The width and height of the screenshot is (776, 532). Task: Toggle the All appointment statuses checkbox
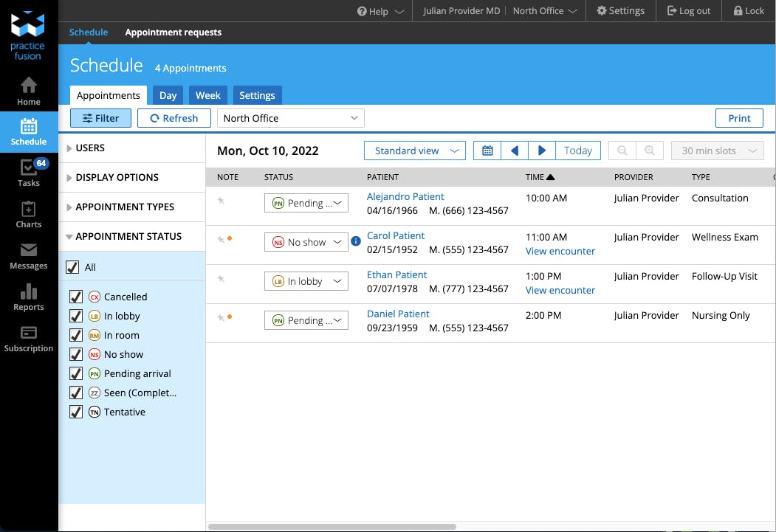click(75, 267)
